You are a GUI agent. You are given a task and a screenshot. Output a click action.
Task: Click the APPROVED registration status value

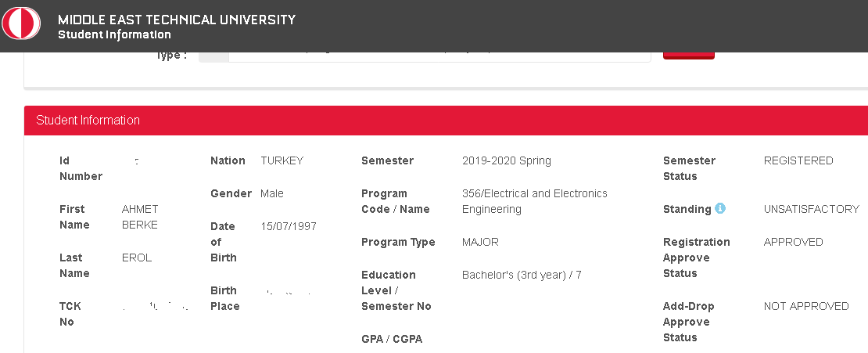pyautogui.click(x=793, y=242)
